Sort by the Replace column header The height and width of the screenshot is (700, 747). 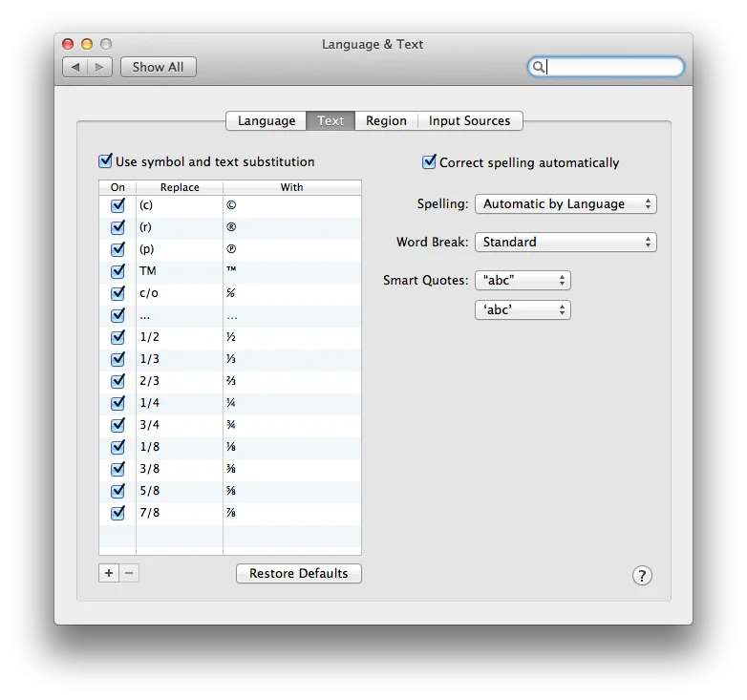point(180,187)
